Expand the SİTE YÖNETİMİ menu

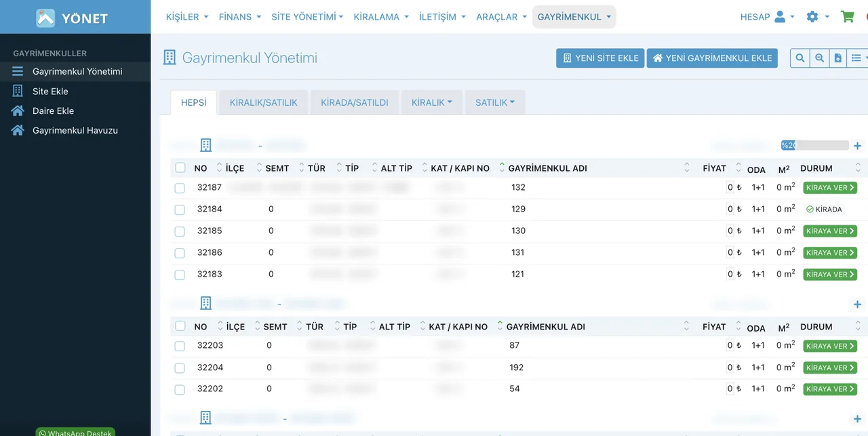(307, 17)
